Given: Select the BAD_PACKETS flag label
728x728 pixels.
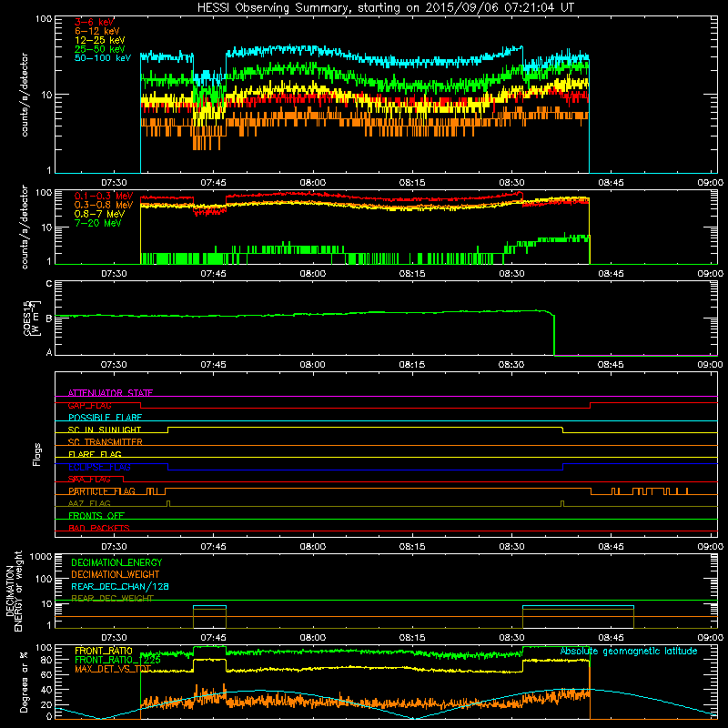Looking at the screenshot, I should (x=99, y=528).
